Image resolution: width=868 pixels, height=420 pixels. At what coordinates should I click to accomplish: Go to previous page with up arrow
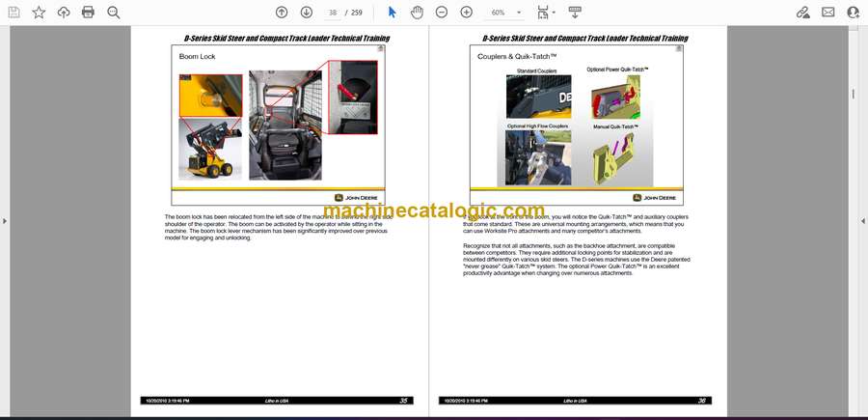282,13
